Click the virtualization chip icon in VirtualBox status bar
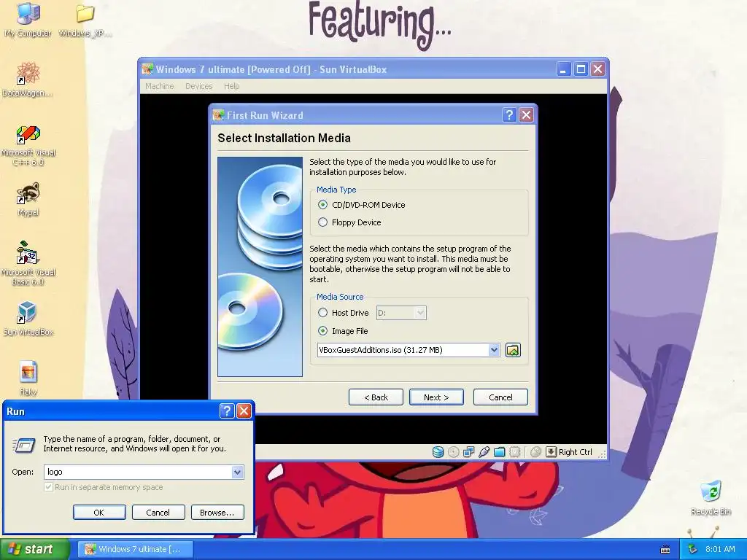This screenshot has height=560, width=747. pyautogui.click(x=514, y=452)
